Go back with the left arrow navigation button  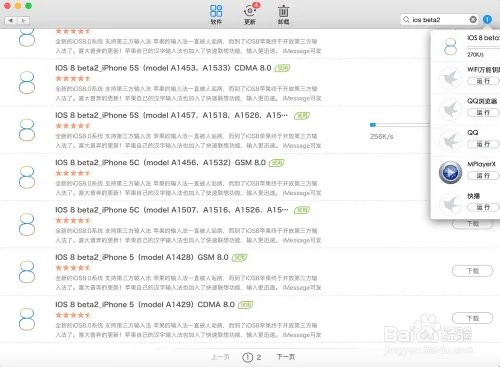(x=11, y=20)
